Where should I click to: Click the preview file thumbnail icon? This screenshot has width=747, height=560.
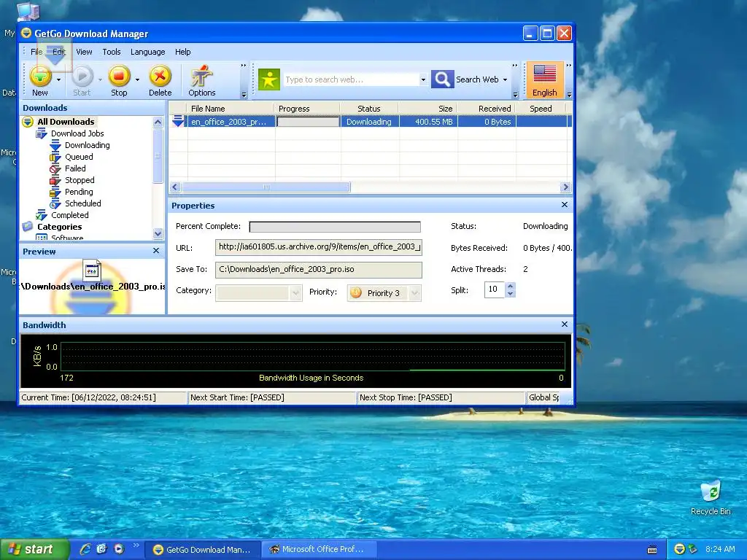[91, 270]
